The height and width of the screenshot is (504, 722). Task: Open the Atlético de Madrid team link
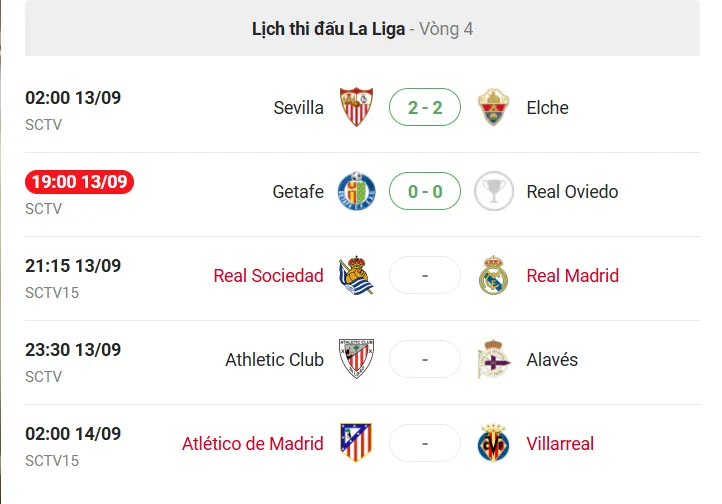[253, 444]
